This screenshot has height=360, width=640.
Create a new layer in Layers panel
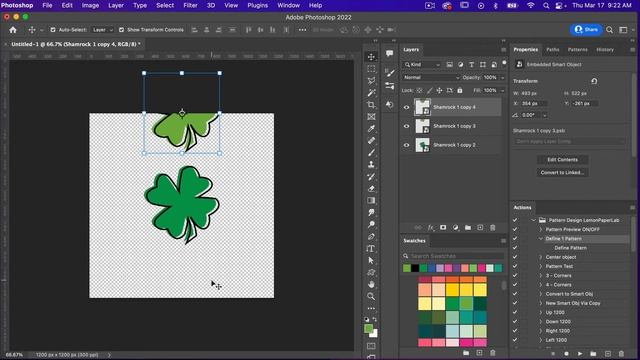pos(480,228)
